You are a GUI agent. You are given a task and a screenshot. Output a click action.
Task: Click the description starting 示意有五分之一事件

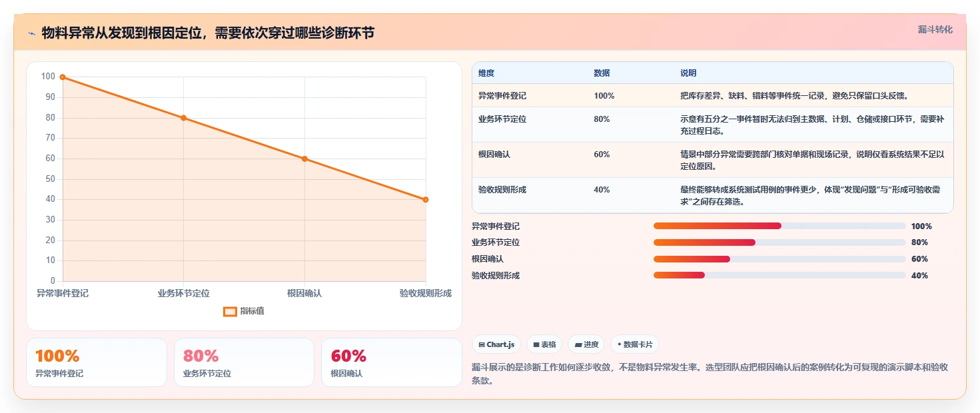812,125
